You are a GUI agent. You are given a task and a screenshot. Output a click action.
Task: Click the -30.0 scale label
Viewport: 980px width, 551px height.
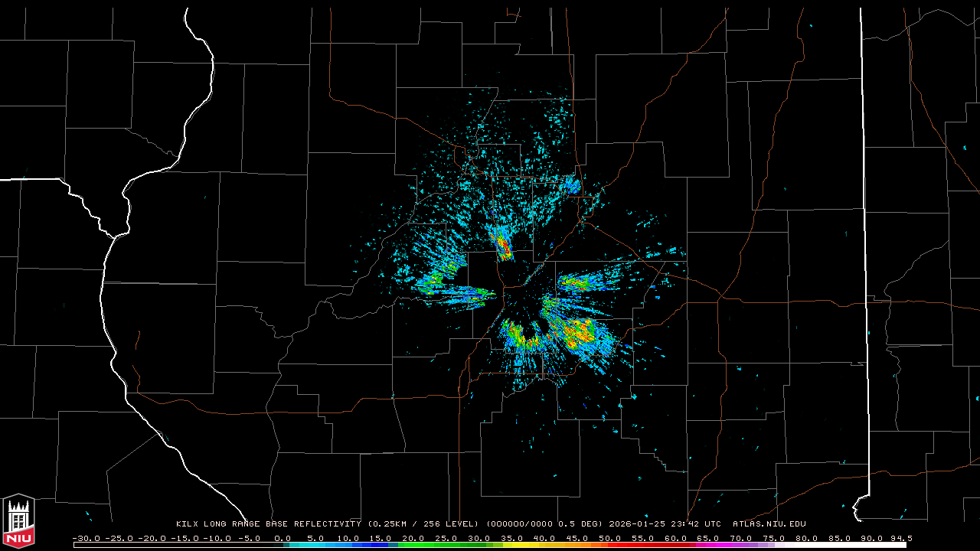tap(87, 538)
